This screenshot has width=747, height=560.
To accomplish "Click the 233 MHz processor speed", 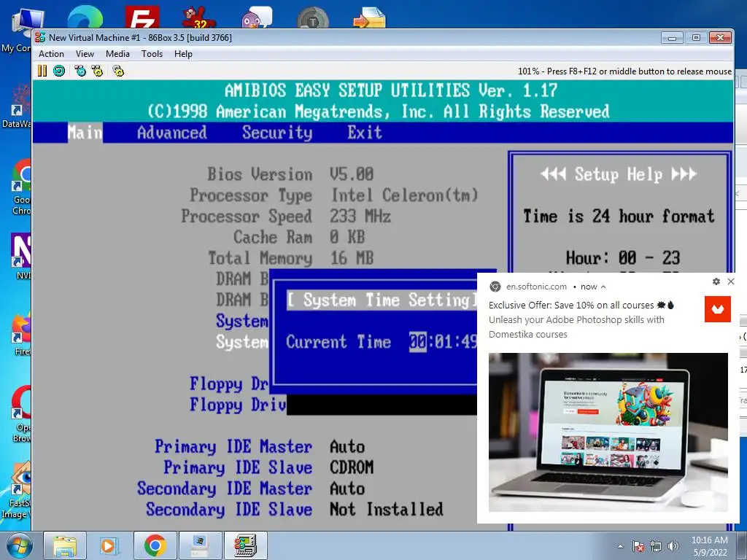I will pos(360,216).
